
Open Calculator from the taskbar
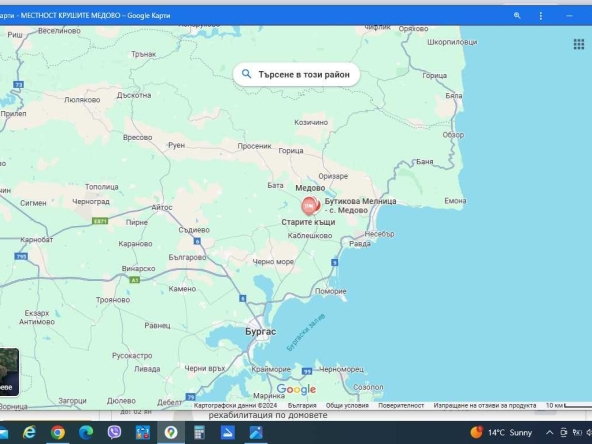pyautogui.click(x=199, y=432)
